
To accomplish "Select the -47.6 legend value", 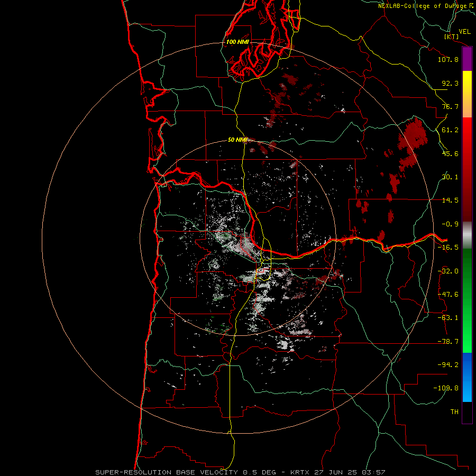I will click(x=448, y=295).
